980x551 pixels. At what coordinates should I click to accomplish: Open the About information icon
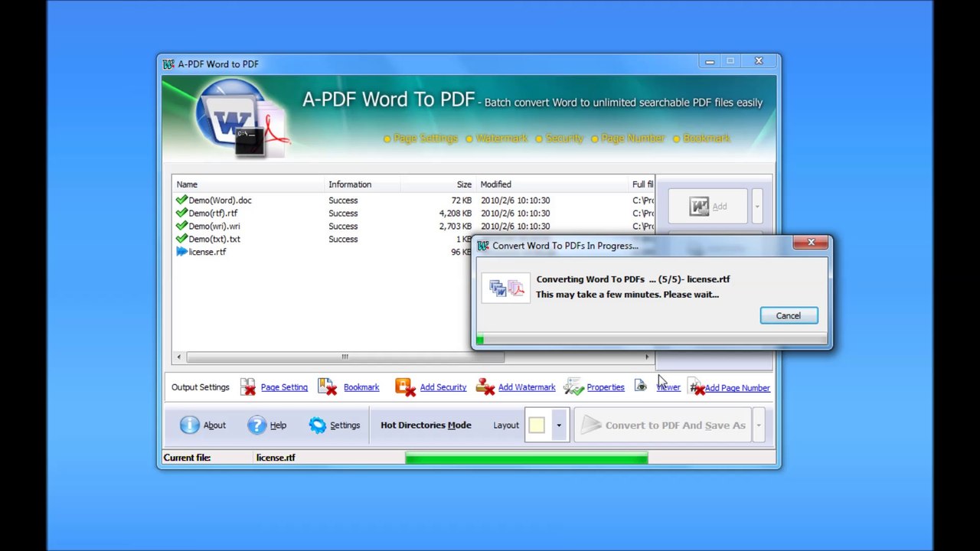click(190, 425)
